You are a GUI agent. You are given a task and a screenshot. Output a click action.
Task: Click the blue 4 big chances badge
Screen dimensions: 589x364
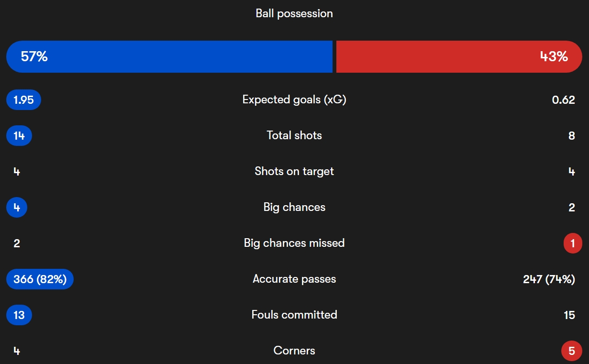pos(17,208)
